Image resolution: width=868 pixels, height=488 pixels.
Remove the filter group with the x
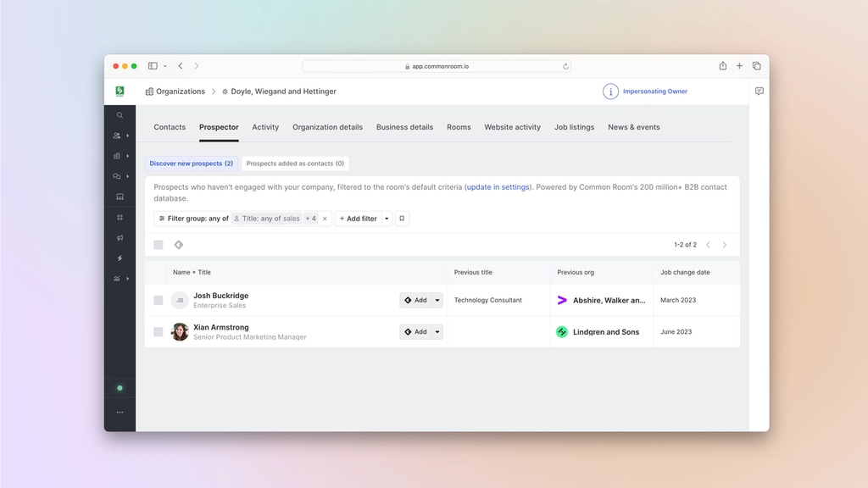coord(325,219)
